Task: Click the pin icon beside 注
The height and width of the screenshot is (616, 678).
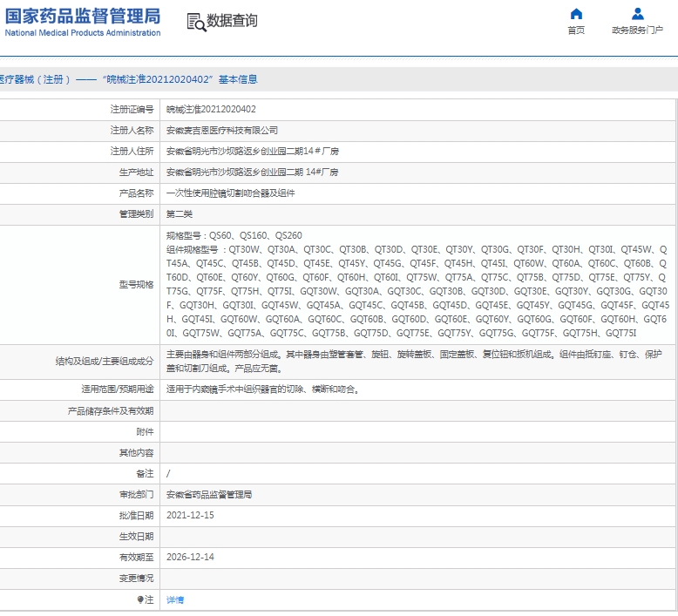Action: 140,599
